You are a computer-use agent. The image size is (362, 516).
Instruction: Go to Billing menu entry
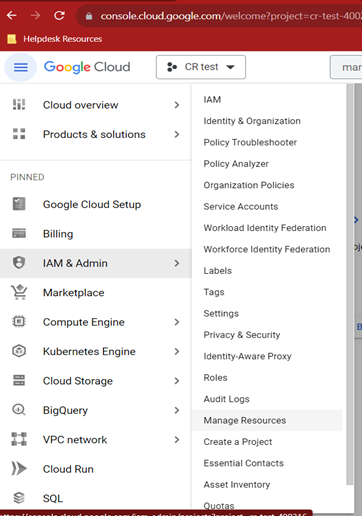point(96,234)
